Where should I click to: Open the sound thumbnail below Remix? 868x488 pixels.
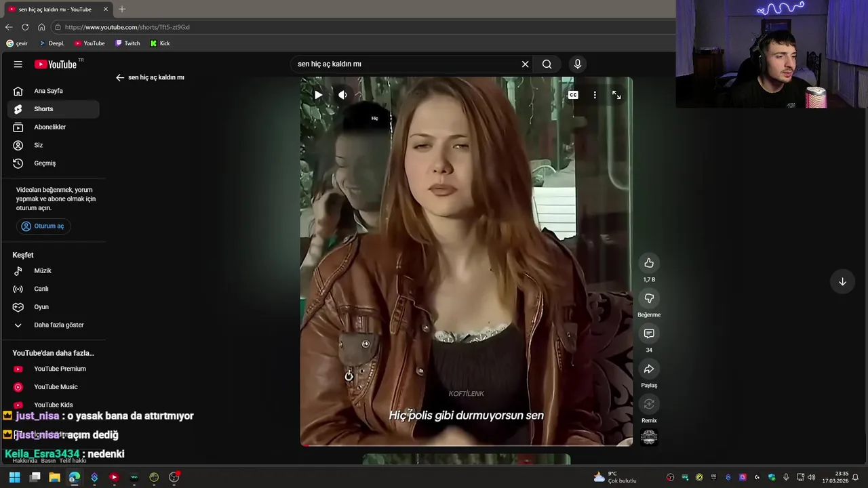pyautogui.click(x=649, y=437)
